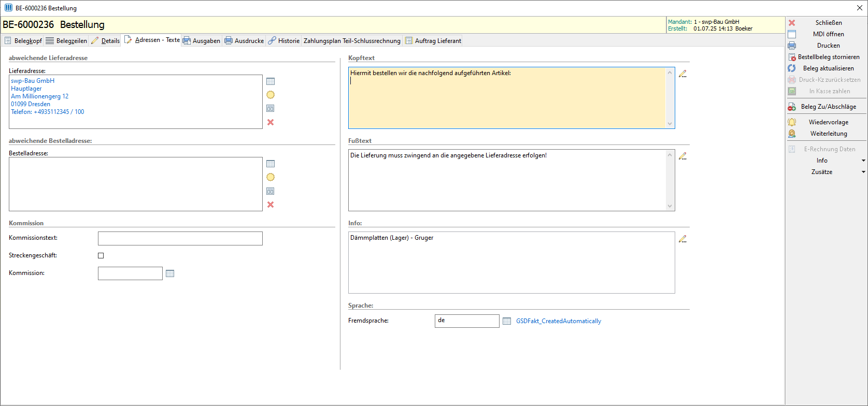Open the Ausdrucke tab
This screenshot has width=868, height=406.
coord(244,40)
